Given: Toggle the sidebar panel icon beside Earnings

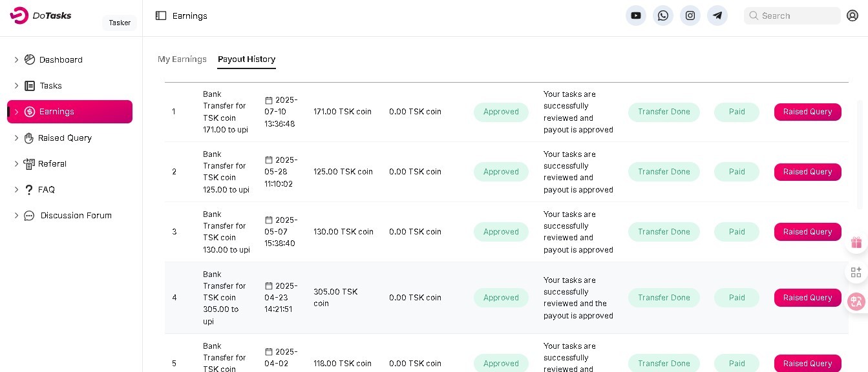Looking at the screenshot, I should 161,15.
